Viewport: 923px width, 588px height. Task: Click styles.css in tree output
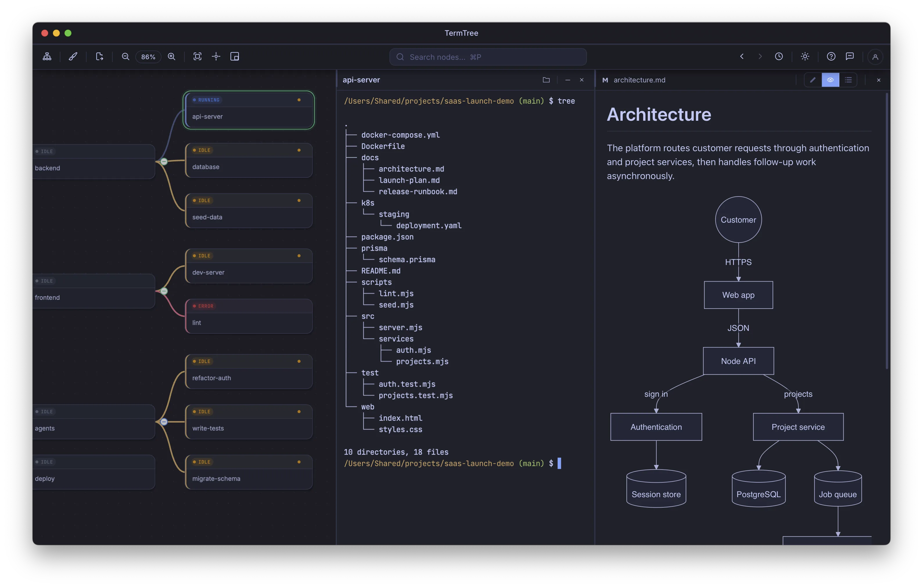401,430
